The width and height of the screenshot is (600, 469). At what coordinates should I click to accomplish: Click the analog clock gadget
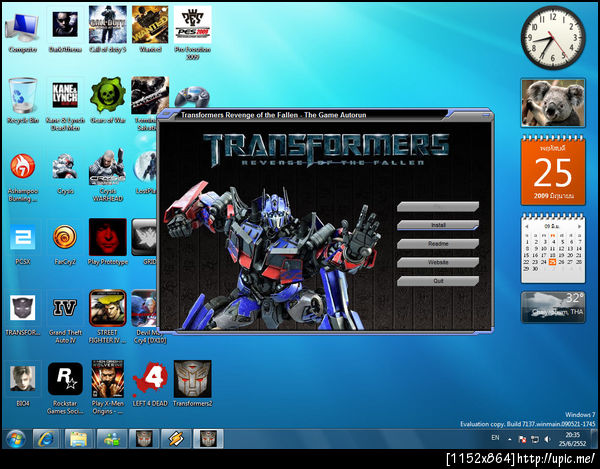pyautogui.click(x=553, y=37)
